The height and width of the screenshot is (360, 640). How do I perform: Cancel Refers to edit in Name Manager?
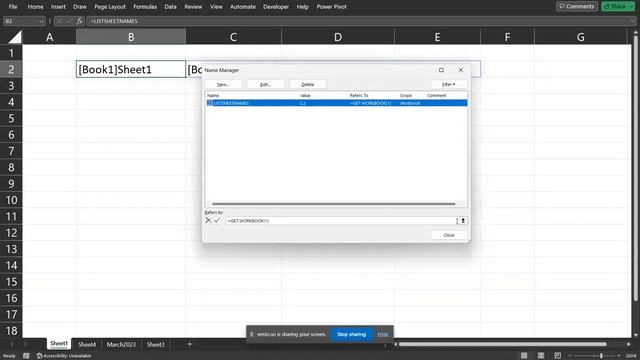tap(208, 220)
